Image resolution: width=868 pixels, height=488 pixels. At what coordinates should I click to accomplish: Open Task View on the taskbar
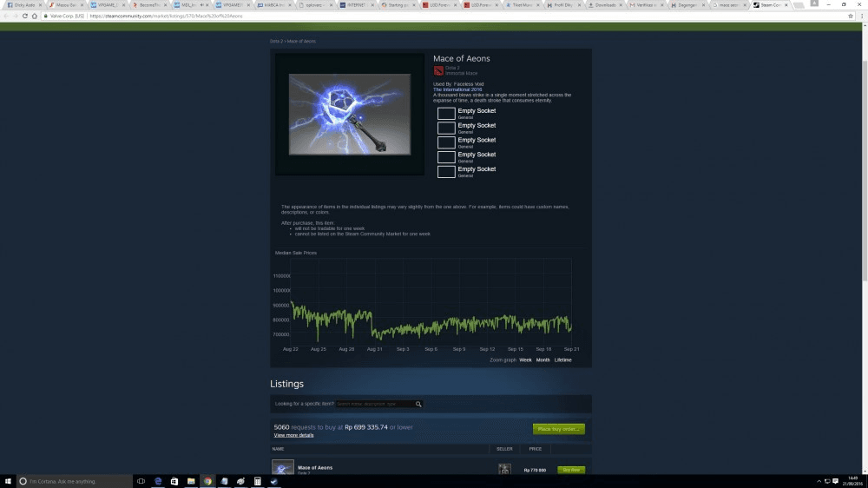point(141,481)
